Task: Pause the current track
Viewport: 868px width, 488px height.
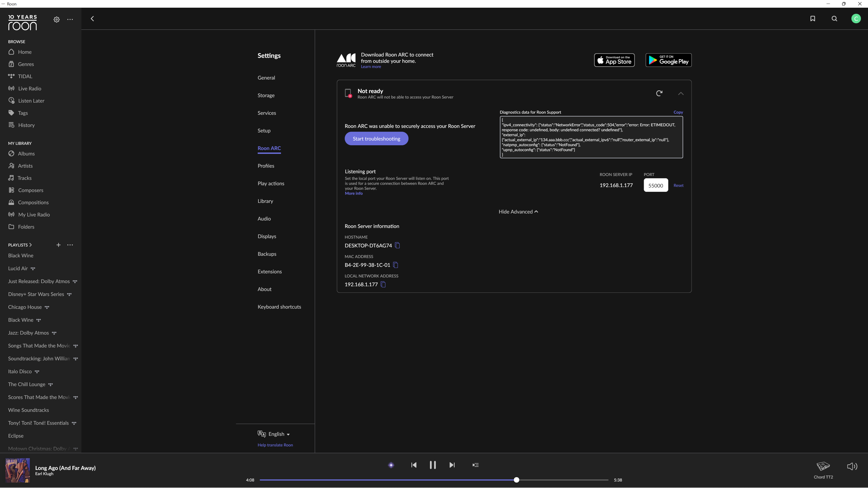Action: pos(433,465)
